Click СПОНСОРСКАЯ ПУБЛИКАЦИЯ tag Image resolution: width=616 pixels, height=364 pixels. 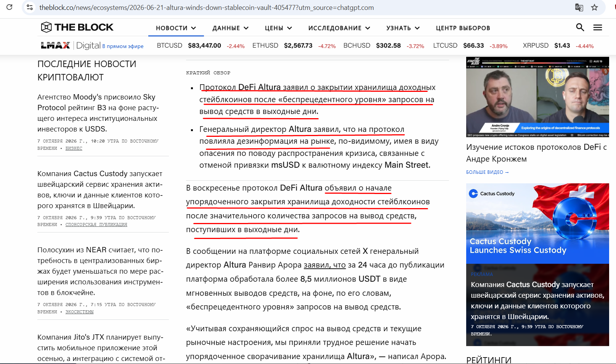96,224
